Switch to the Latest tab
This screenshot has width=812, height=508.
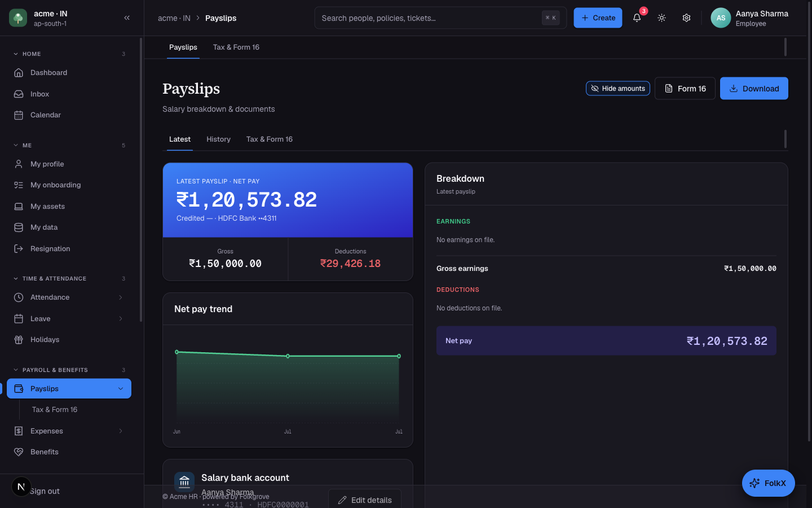180,139
